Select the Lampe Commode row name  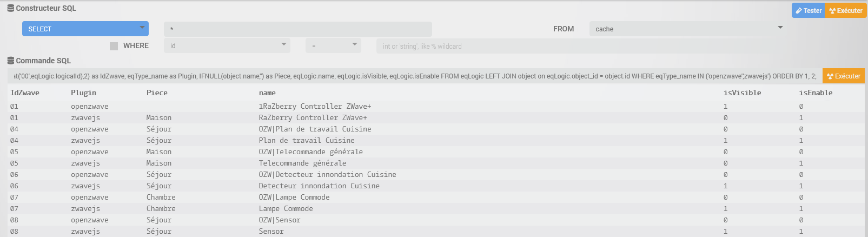[286, 209]
